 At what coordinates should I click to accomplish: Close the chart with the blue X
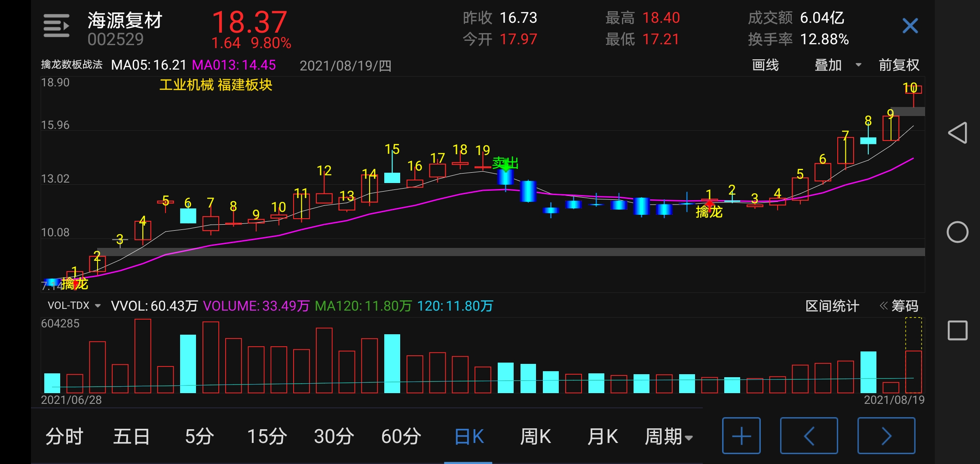pyautogui.click(x=910, y=26)
